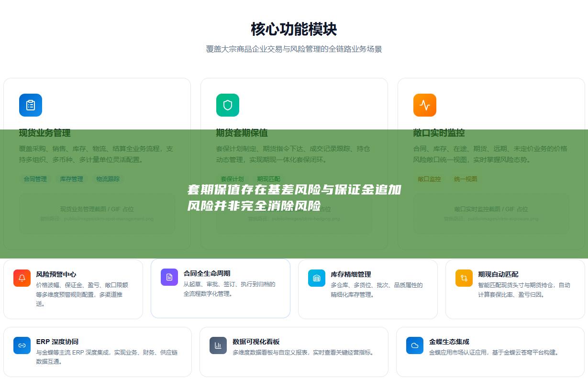Open the 现货业务管理截图 placeholder image

point(97,214)
